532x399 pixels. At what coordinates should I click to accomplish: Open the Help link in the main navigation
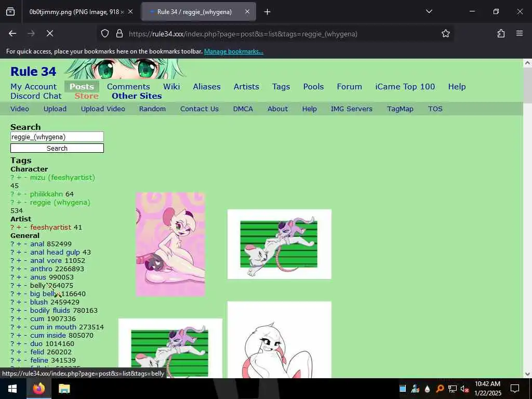(x=457, y=87)
